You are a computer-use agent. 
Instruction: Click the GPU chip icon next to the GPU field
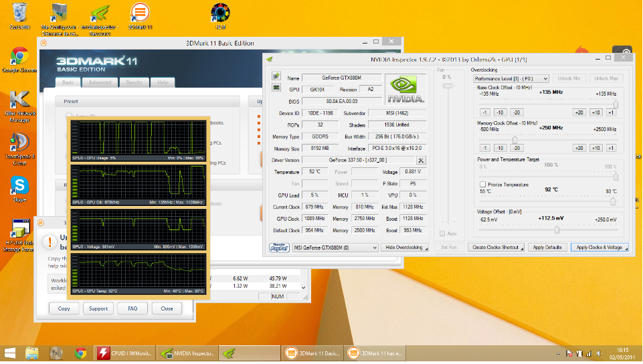276,88
